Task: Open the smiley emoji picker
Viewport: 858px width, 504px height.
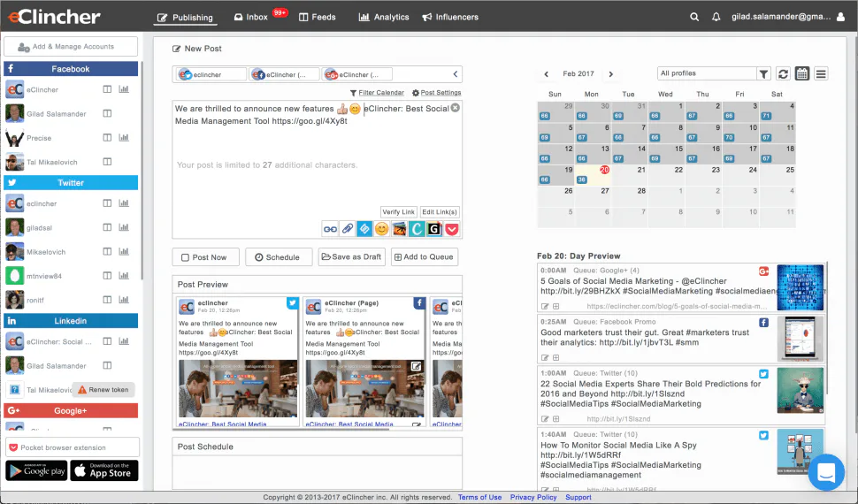Action: (382, 229)
